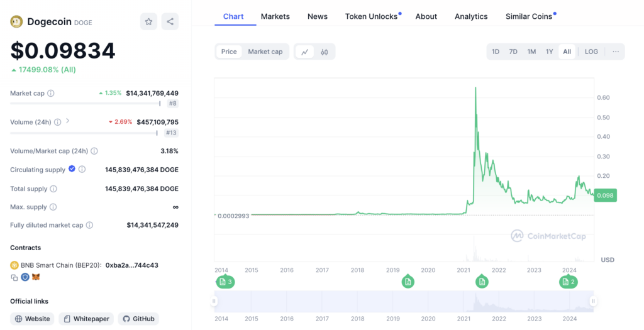The width and height of the screenshot is (644, 330).
Task: Click the Dogecoin logo icon
Action: (x=16, y=22)
